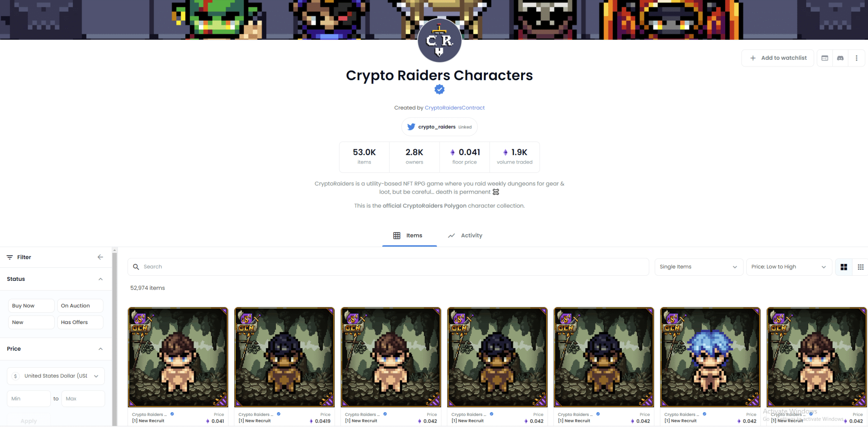Switch to small grid view

pyautogui.click(x=861, y=267)
